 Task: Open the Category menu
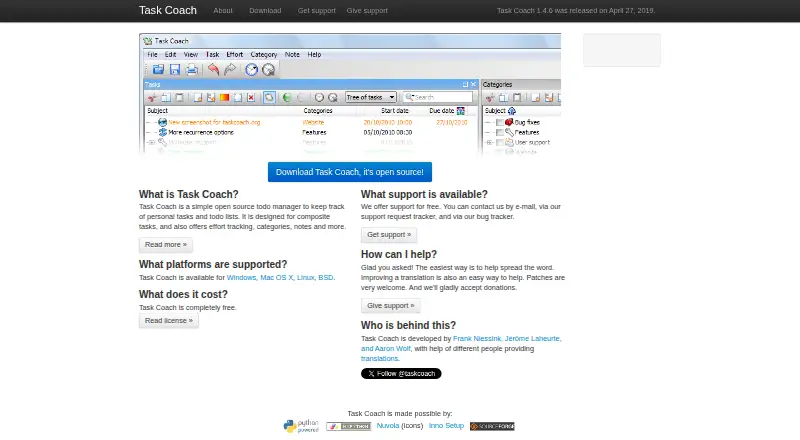pos(264,55)
